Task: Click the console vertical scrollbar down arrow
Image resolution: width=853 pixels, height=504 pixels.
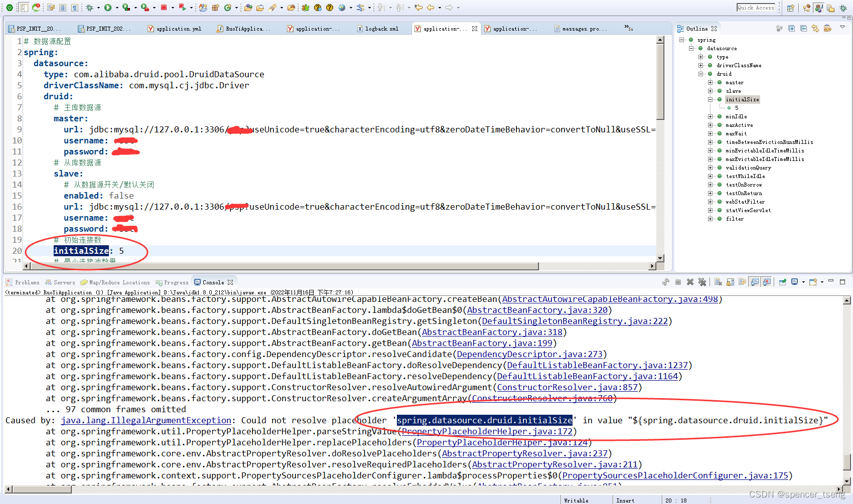Action: pos(847,481)
